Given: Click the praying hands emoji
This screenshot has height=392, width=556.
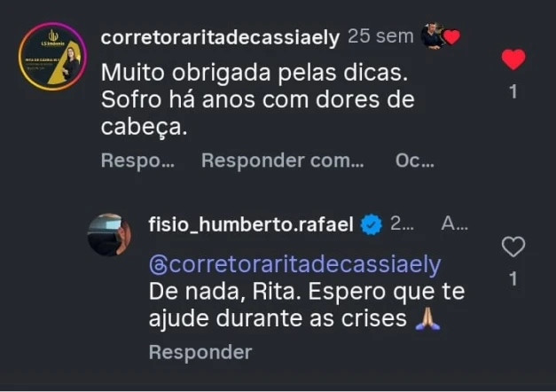Looking at the screenshot, I should click(x=428, y=318).
